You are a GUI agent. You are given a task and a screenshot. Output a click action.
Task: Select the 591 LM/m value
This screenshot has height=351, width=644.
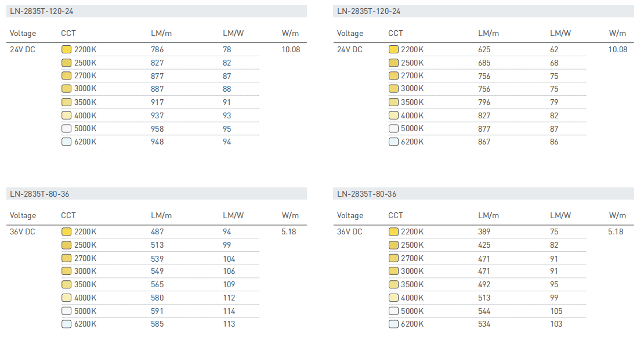[157, 311]
